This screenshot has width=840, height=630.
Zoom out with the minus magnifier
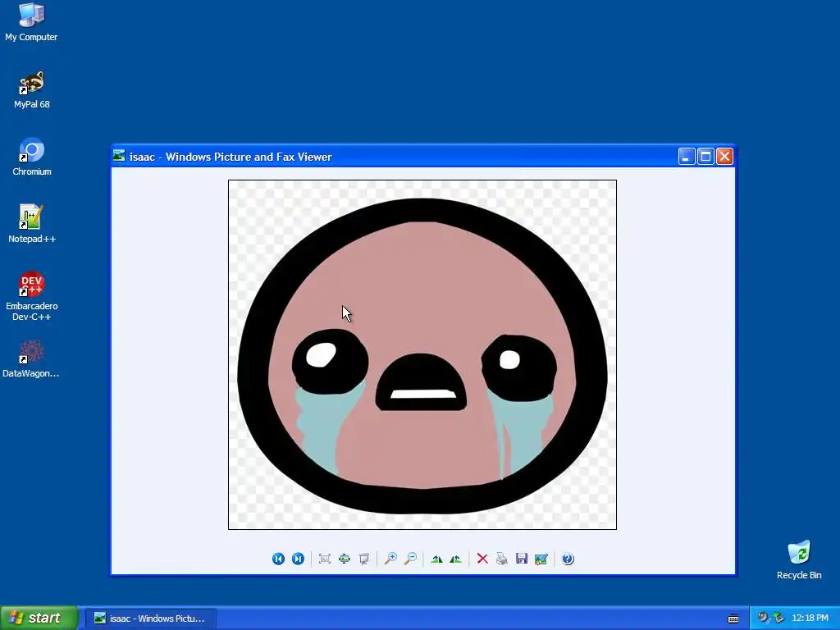pyautogui.click(x=410, y=559)
